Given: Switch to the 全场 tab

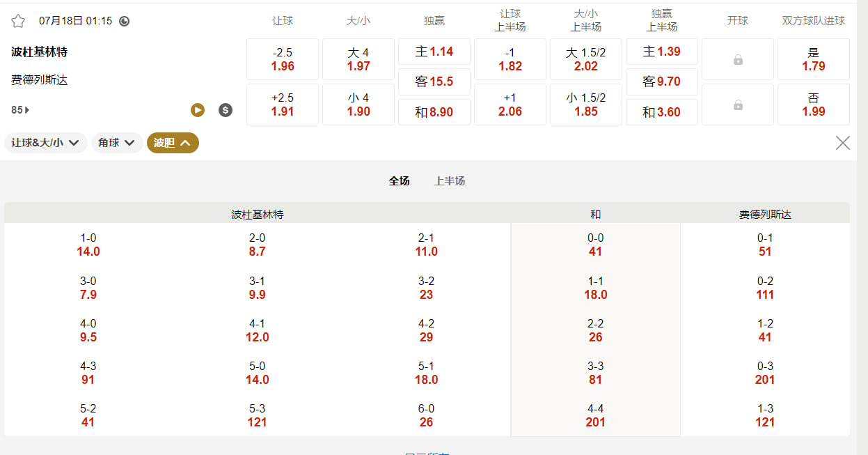Looking at the screenshot, I should coord(400,181).
